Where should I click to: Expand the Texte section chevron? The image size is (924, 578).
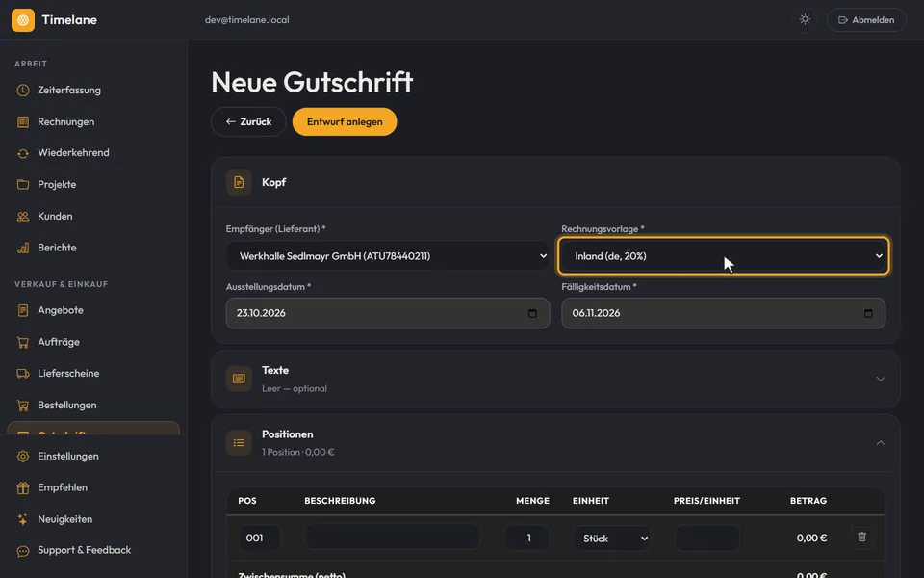pos(881,379)
